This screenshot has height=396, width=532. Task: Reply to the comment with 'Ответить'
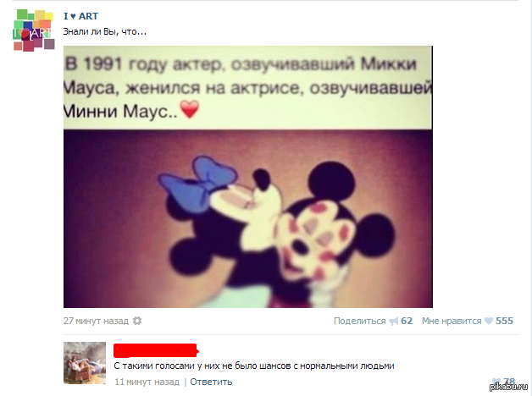click(211, 382)
